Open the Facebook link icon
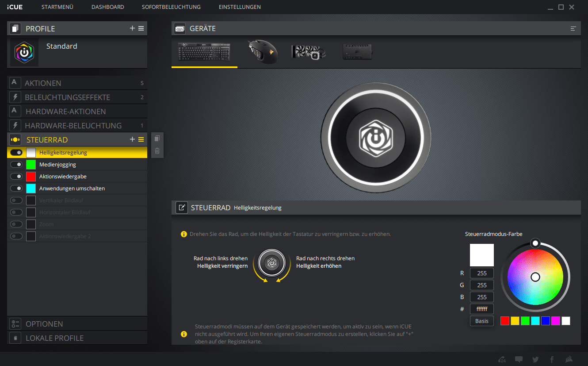588x366 pixels. pos(552,359)
